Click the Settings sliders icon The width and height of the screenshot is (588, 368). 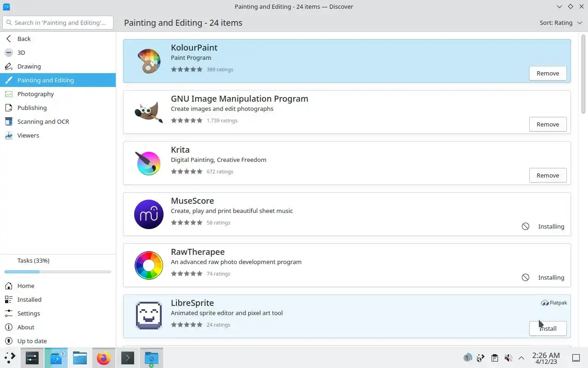pyautogui.click(x=9, y=313)
